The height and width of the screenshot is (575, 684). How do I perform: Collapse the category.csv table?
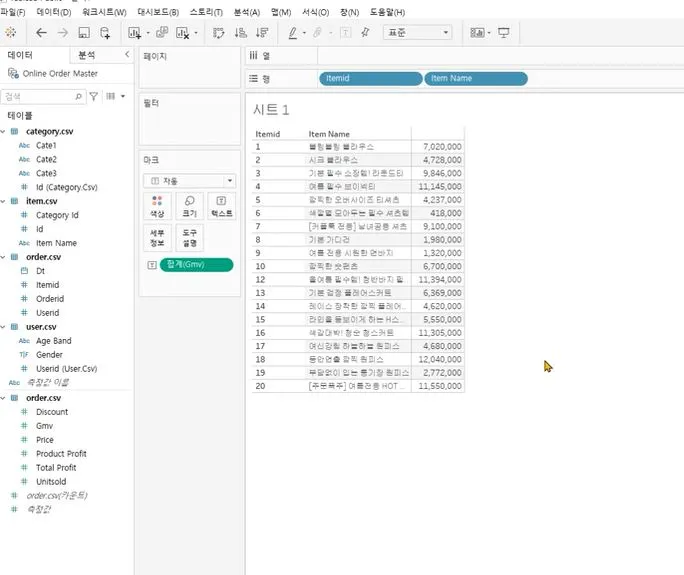coord(3,131)
